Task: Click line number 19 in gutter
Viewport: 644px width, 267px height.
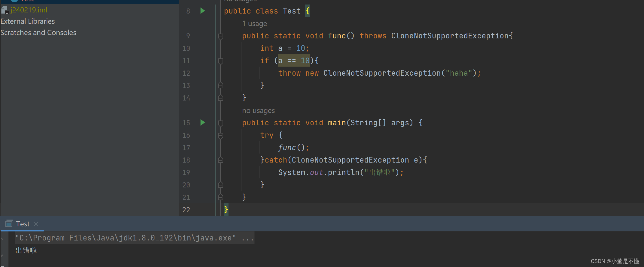Action: (x=186, y=172)
